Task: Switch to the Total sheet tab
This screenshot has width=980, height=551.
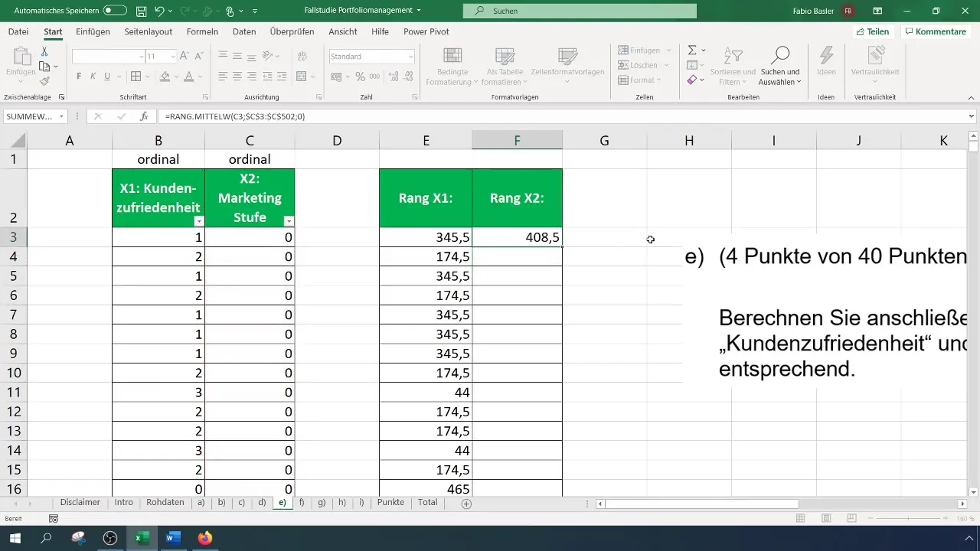Action: [x=428, y=503]
